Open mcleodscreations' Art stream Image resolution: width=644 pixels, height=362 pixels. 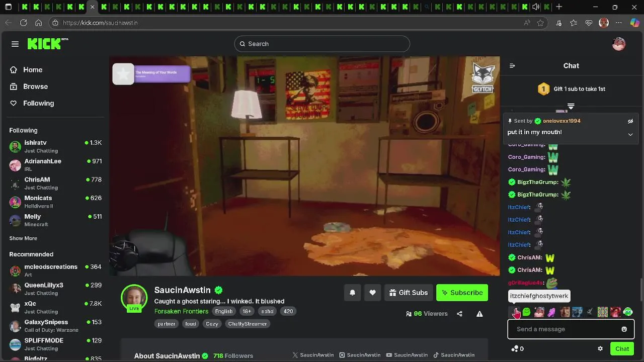55,270
